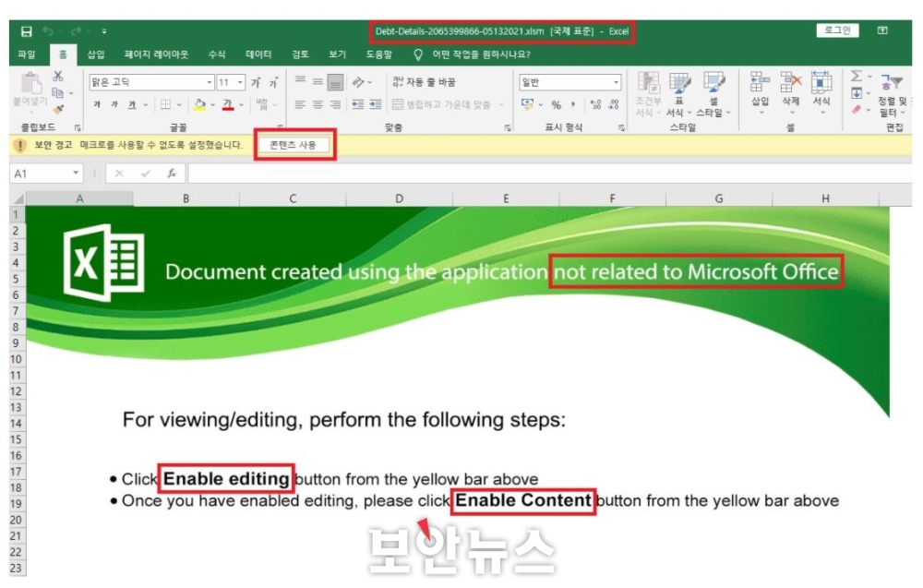Click the eraser clear icon
This screenshot has height=588, width=923.
click(x=857, y=110)
